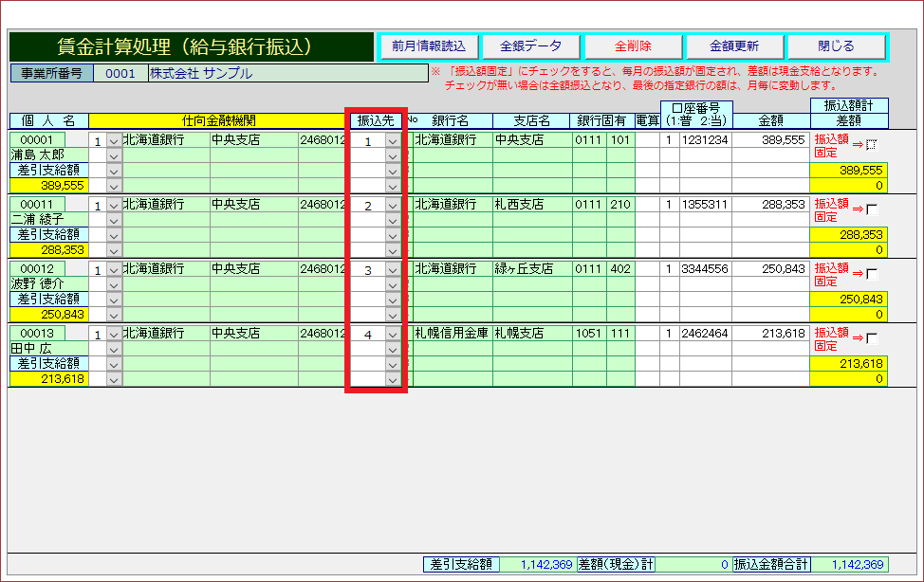Click the red 全削除 button
Screen dimensions: 924x582
coord(633,46)
